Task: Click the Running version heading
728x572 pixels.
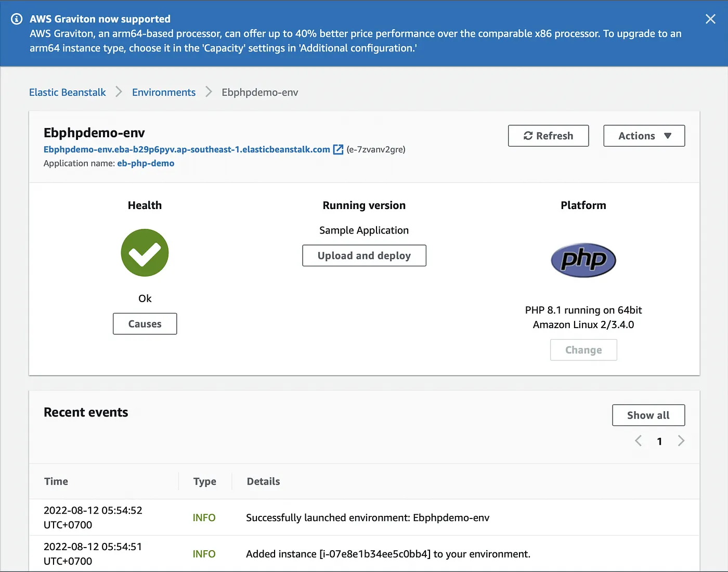Action: pos(364,205)
